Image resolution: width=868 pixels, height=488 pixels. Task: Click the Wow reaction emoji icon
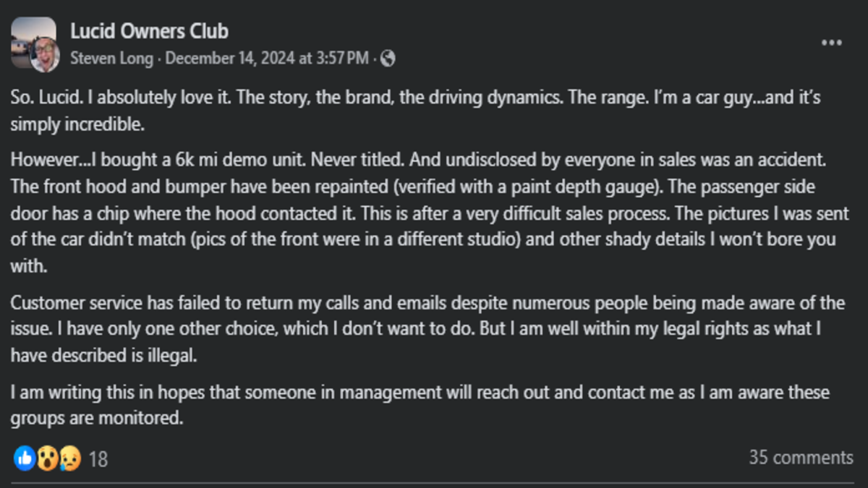[x=47, y=457]
